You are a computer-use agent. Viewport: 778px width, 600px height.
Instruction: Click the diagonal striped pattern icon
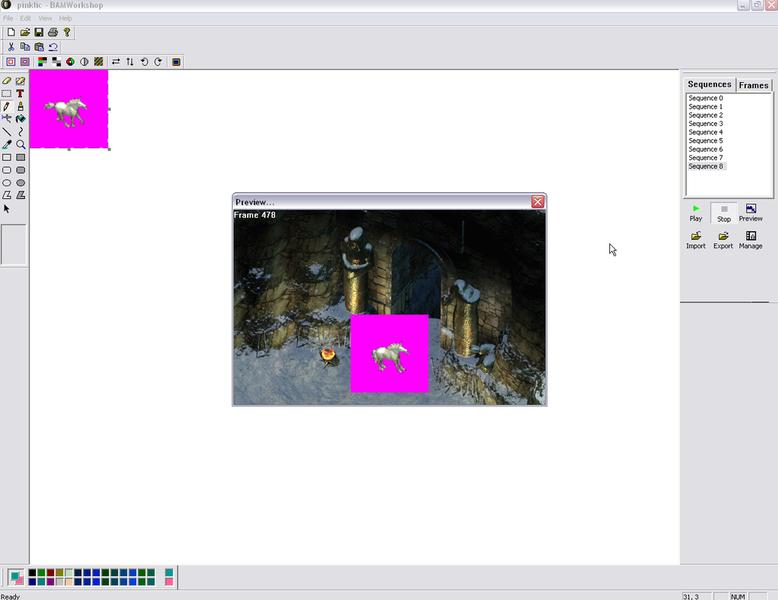[98, 62]
